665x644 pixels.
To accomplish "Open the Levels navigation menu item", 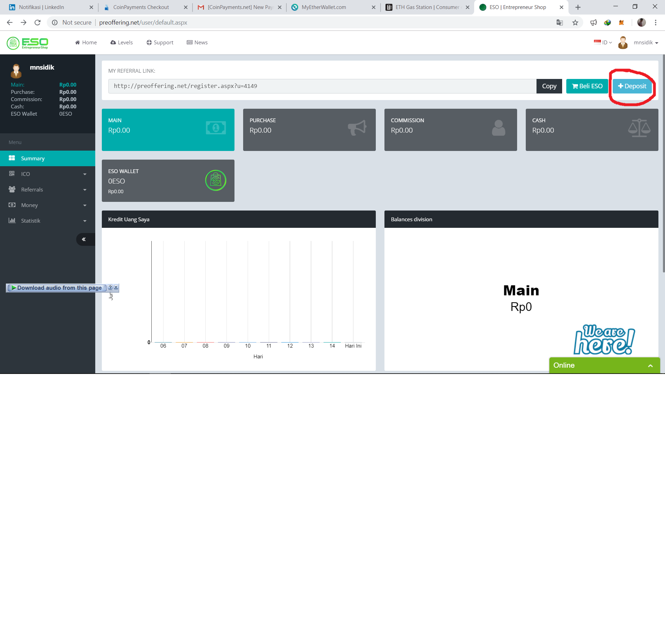I will tap(122, 43).
